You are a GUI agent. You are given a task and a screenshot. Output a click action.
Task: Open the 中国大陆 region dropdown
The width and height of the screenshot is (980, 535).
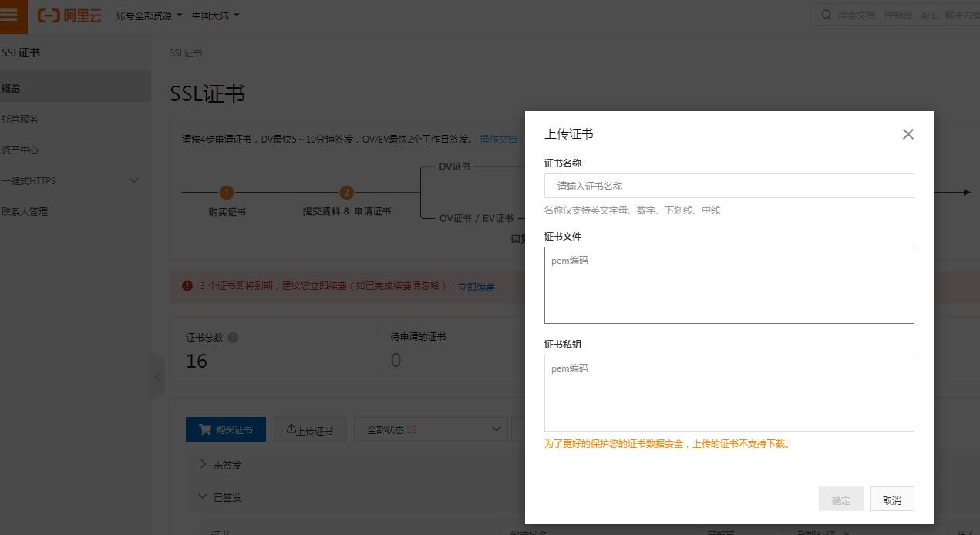215,15
